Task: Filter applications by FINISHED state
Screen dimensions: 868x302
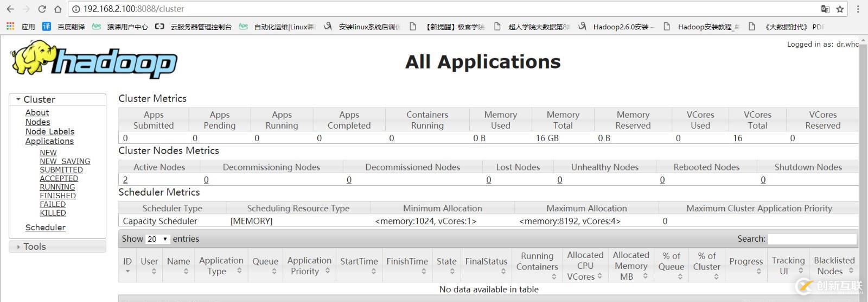Action: [x=58, y=196]
